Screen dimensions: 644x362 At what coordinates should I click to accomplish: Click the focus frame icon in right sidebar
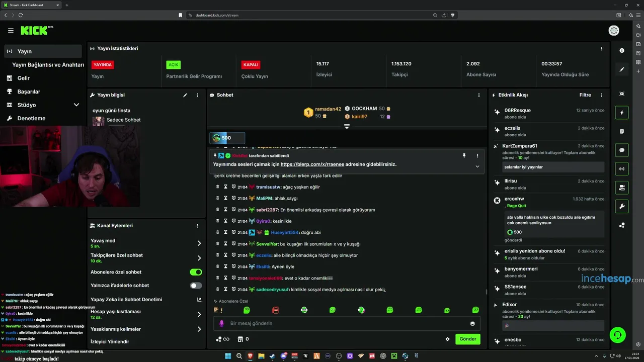tap(622, 94)
